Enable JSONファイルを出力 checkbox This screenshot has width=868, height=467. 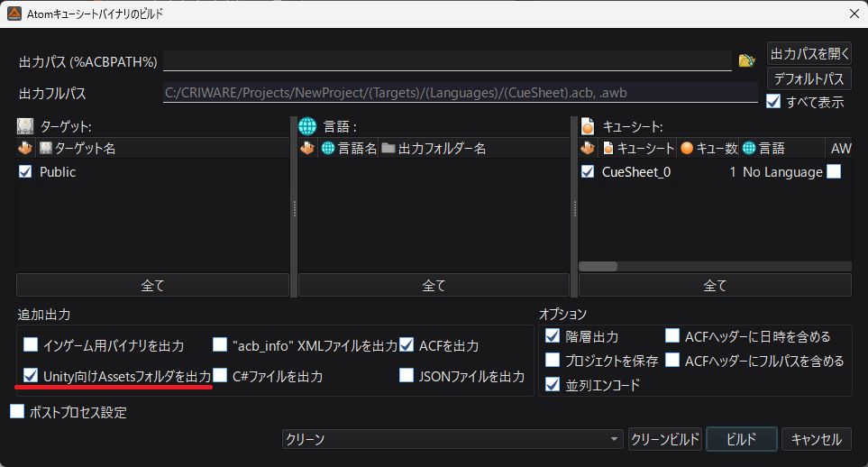tap(407, 376)
